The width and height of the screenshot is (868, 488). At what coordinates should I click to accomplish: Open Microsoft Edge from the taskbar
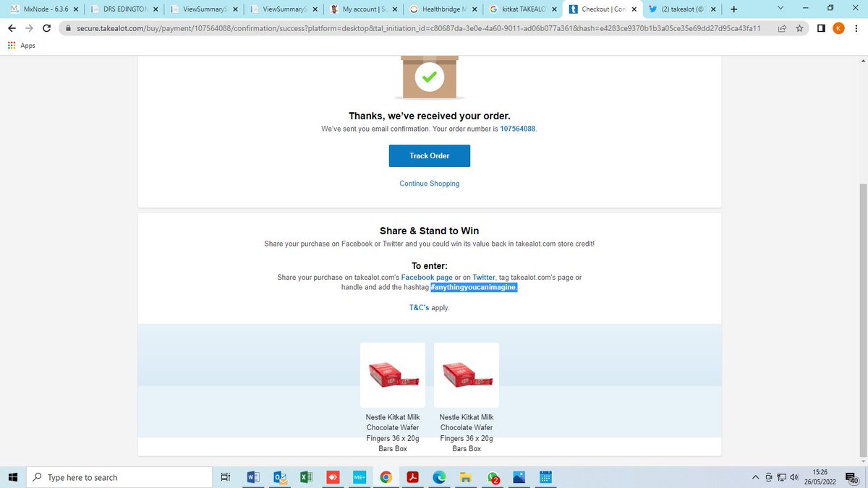tap(439, 477)
